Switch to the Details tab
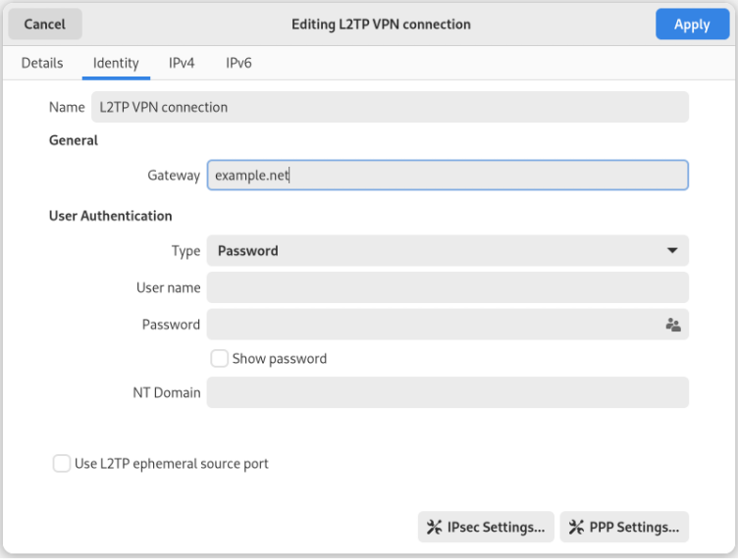 click(42, 63)
